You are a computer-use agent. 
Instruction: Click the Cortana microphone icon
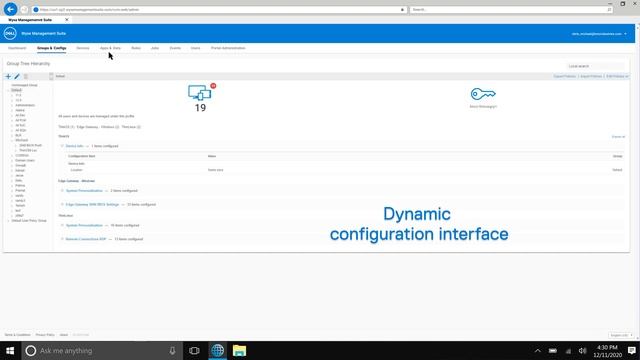[172, 351]
